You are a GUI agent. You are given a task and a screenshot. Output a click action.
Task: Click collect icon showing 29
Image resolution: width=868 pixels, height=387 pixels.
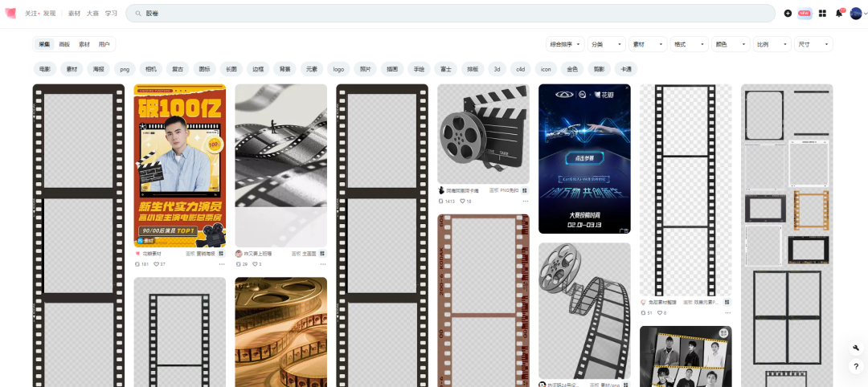[x=239, y=264]
